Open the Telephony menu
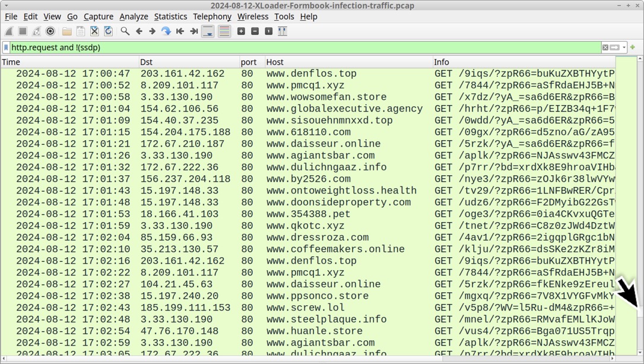The width and height of the screenshot is (644, 364). 212,17
